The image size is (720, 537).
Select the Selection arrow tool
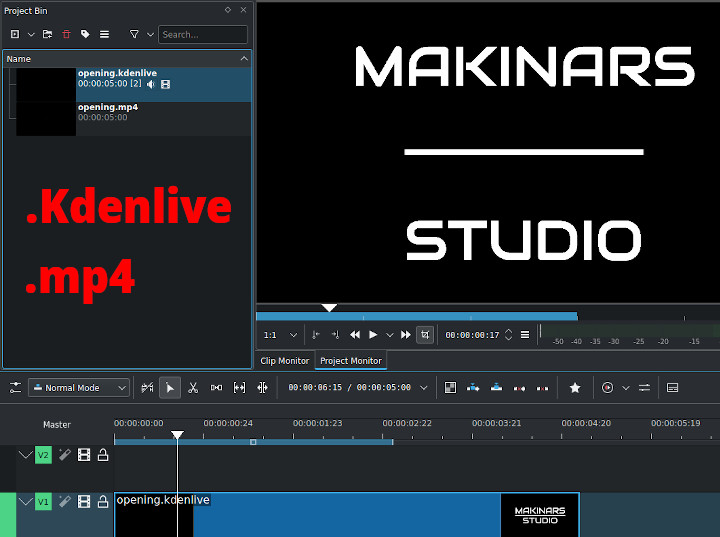[170, 388]
